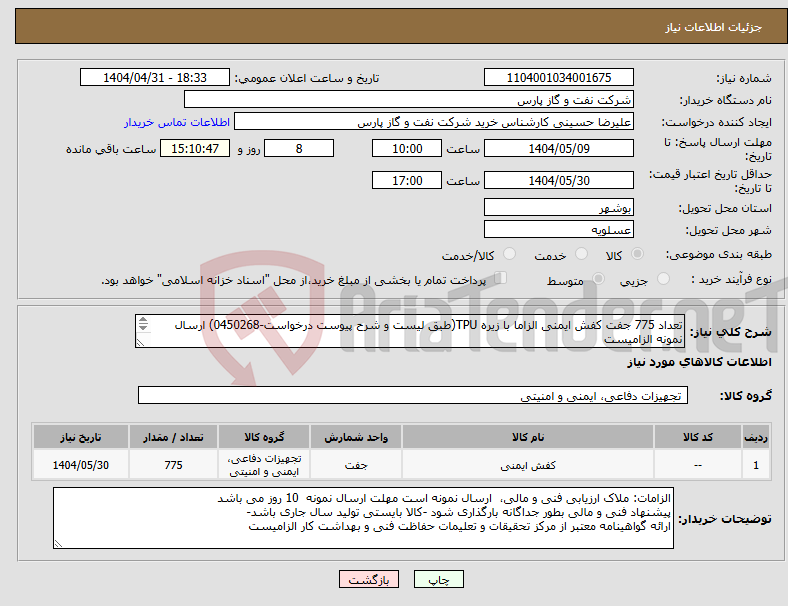Click the response deadline date 1404/05/09
The width and height of the screenshot is (788, 606).
(558, 148)
